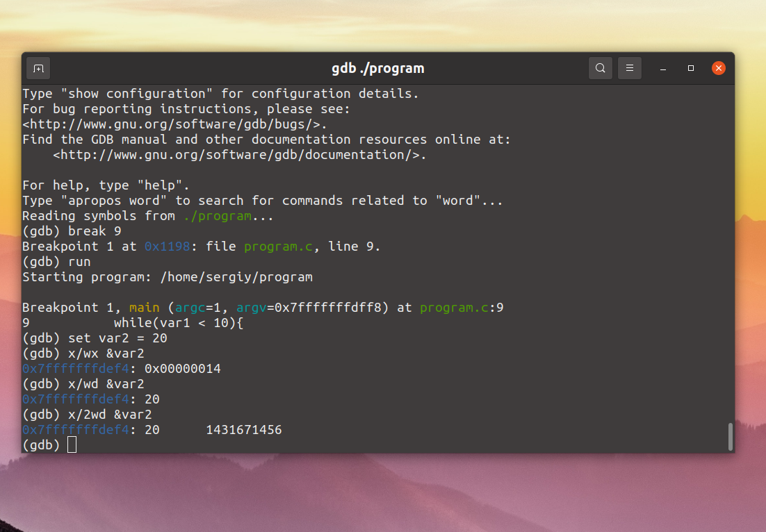The width and height of the screenshot is (766, 532).
Task: Click the gdb bugs URL
Action: 175,124
